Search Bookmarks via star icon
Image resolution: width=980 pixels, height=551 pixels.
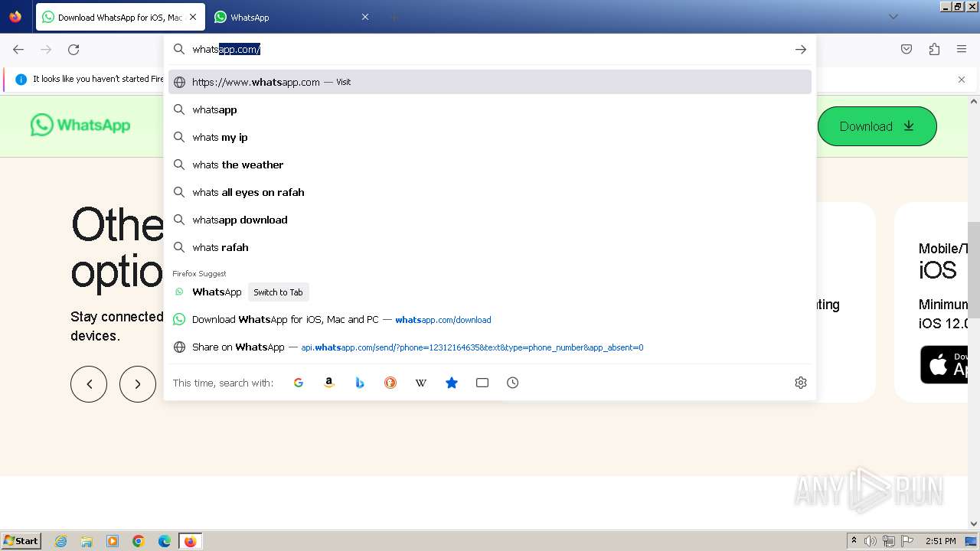click(452, 383)
